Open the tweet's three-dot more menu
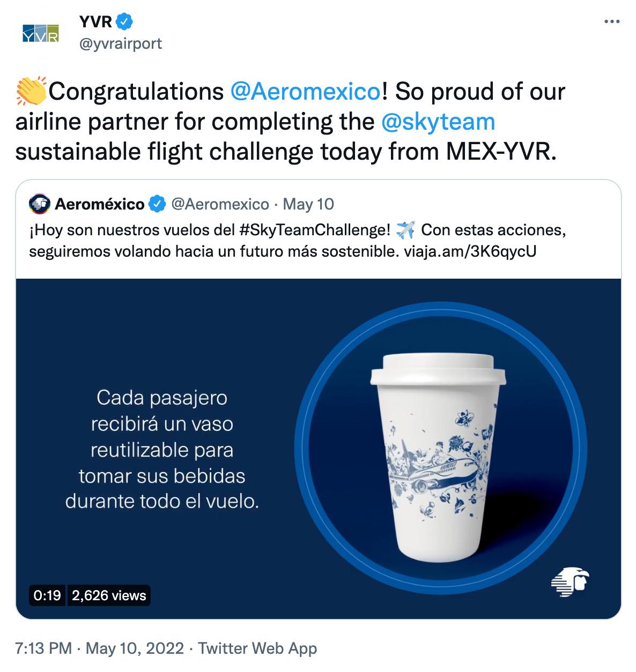This screenshot has height=672, width=636. click(612, 22)
